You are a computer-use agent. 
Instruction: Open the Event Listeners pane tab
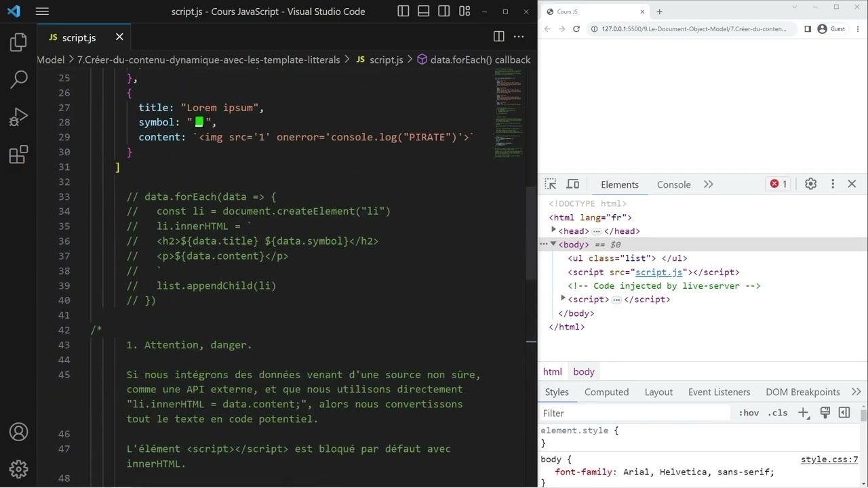pos(719,392)
